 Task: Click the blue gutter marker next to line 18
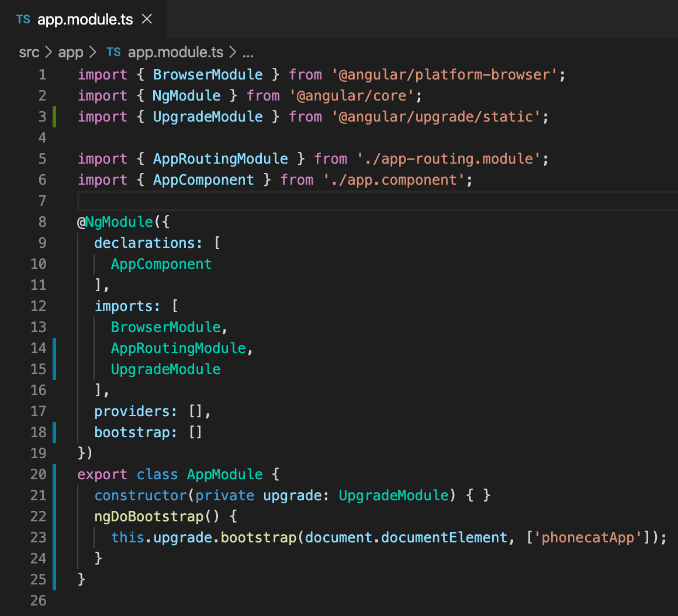click(54, 432)
